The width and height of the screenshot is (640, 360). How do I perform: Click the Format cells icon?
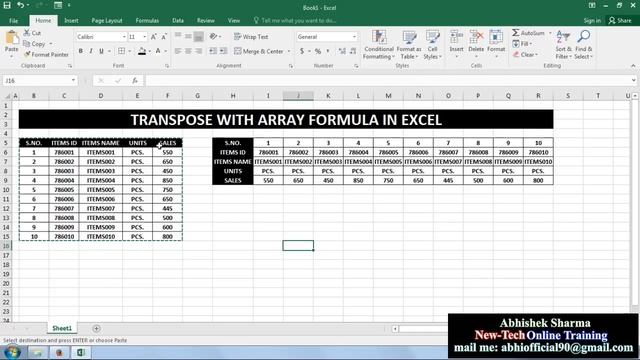[496, 37]
